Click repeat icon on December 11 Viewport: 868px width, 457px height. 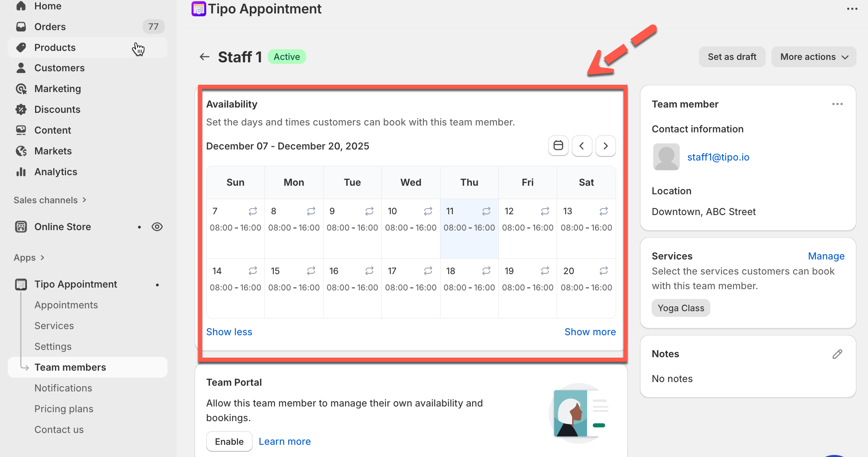tap(486, 211)
